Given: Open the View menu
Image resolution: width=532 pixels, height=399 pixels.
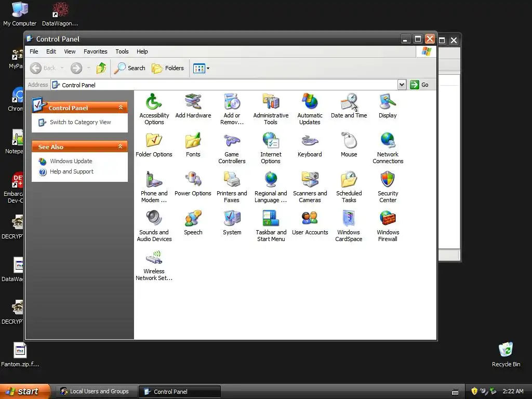Looking at the screenshot, I should [70, 51].
